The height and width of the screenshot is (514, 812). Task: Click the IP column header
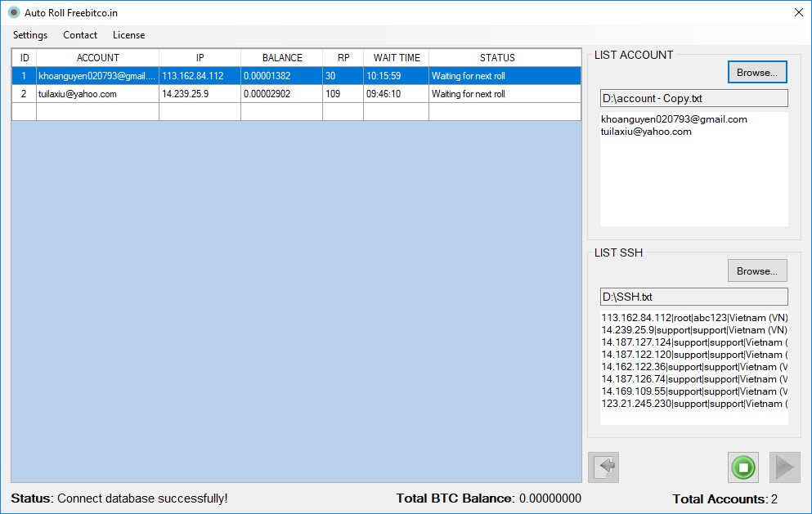click(x=200, y=58)
